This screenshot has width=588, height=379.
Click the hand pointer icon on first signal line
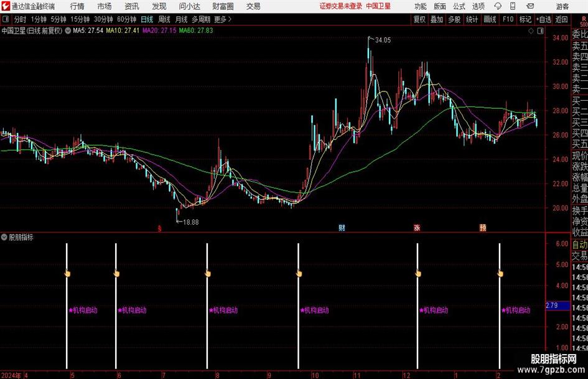pyautogui.click(x=67, y=273)
